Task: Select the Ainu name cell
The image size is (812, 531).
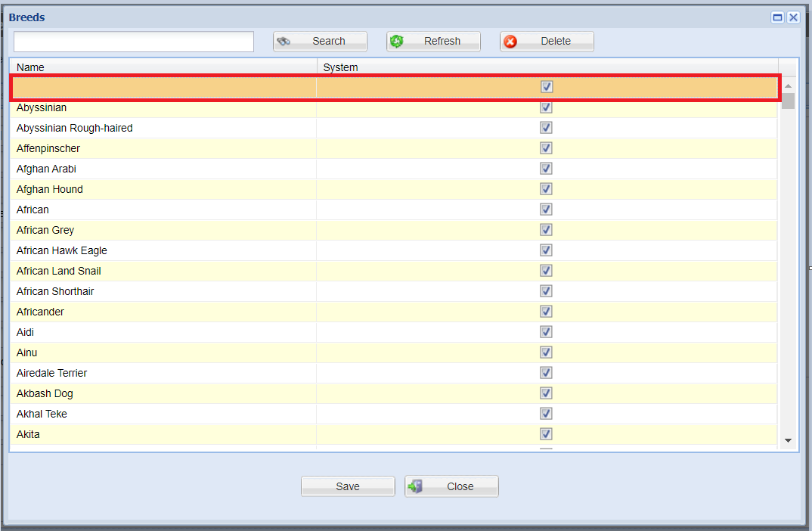Action: pyautogui.click(x=163, y=352)
